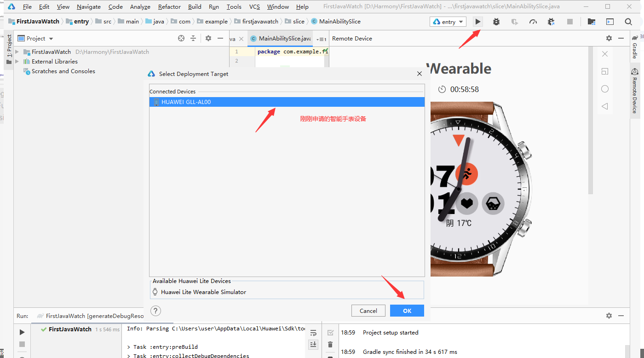
Task: Open the Build menu
Action: (x=195, y=7)
